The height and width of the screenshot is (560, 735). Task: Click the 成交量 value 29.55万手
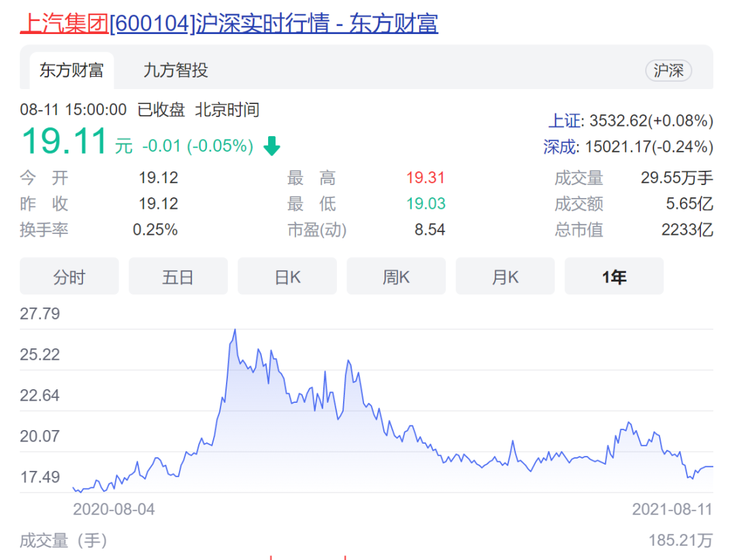point(677,178)
